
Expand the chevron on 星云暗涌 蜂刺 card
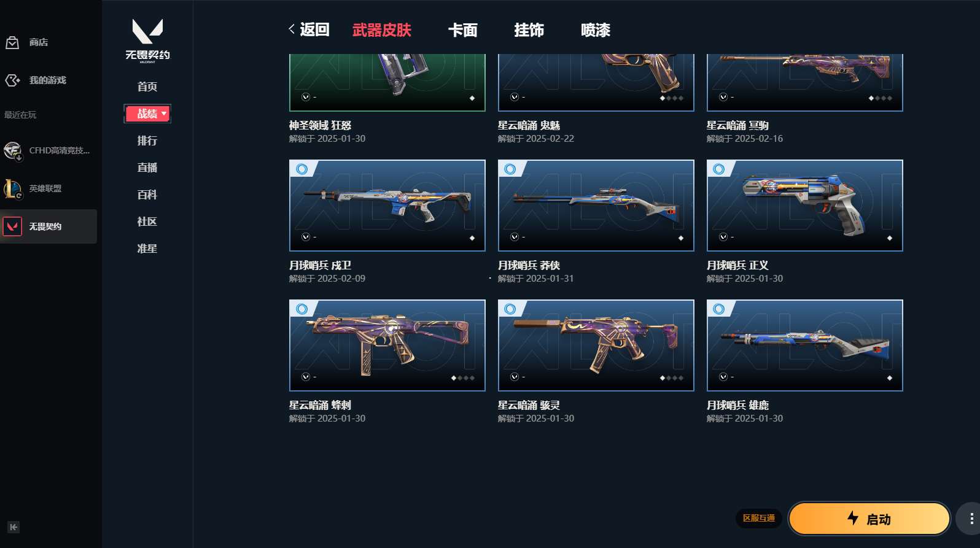(306, 377)
